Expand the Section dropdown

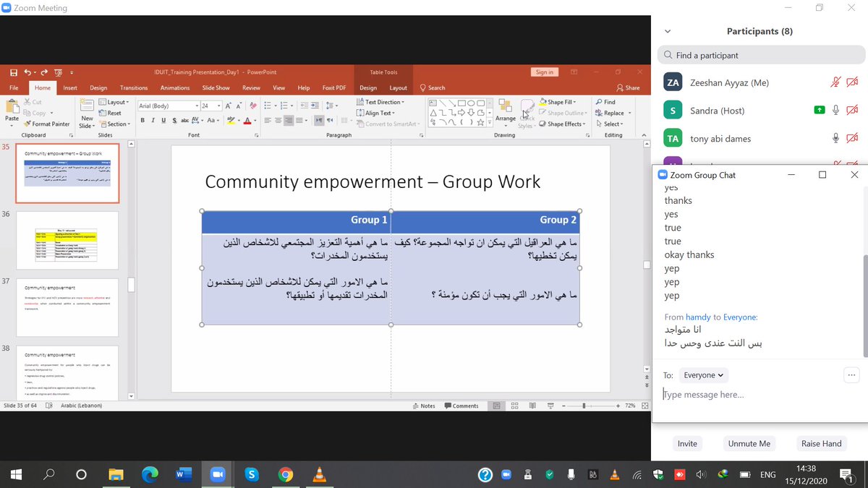(114, 124)
